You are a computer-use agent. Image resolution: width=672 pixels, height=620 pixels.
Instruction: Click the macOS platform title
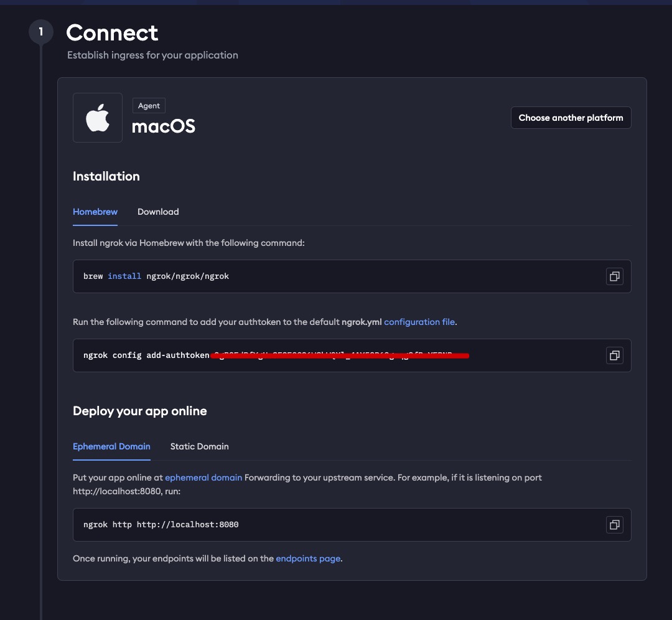click(163, 126)
